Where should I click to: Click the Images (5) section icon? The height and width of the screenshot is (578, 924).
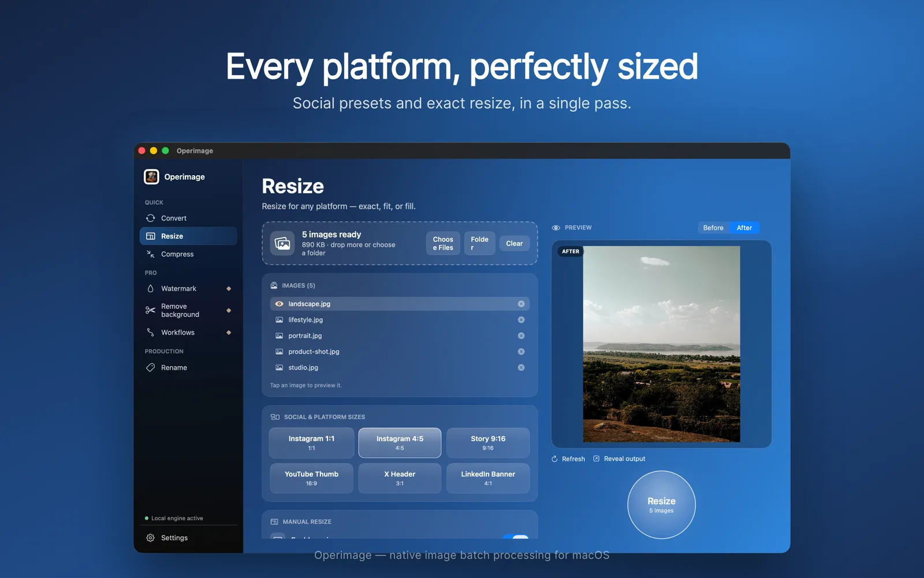pos(274,286)
